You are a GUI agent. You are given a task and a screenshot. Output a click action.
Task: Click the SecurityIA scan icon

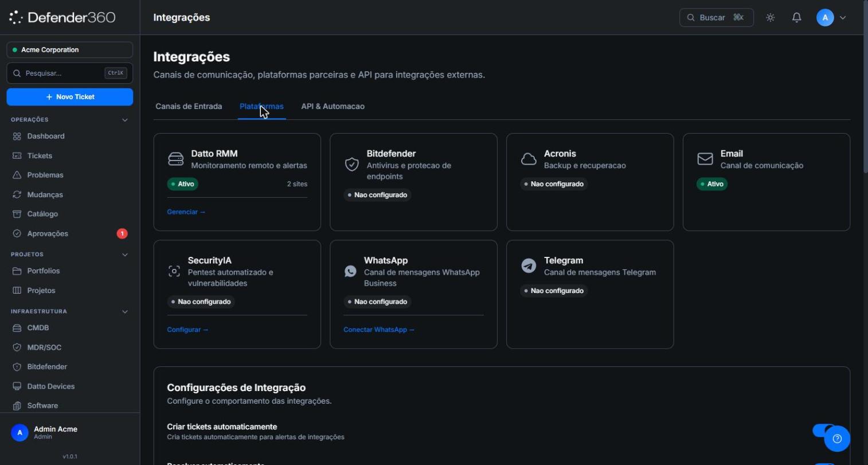174,271
